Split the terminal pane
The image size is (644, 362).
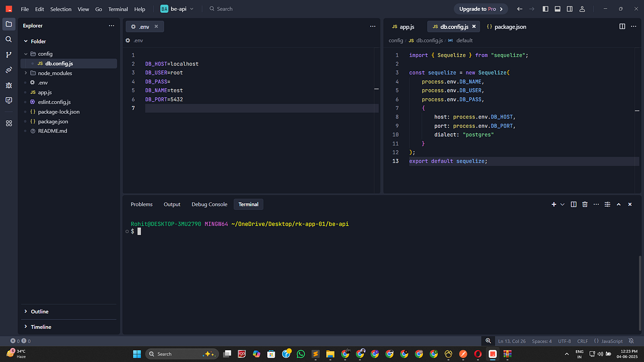pos(573,204)
